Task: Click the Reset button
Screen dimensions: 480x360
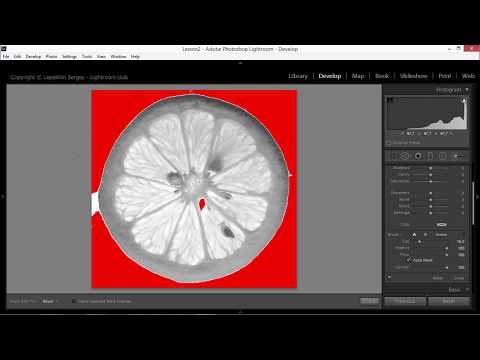Action: pos(449,301)
